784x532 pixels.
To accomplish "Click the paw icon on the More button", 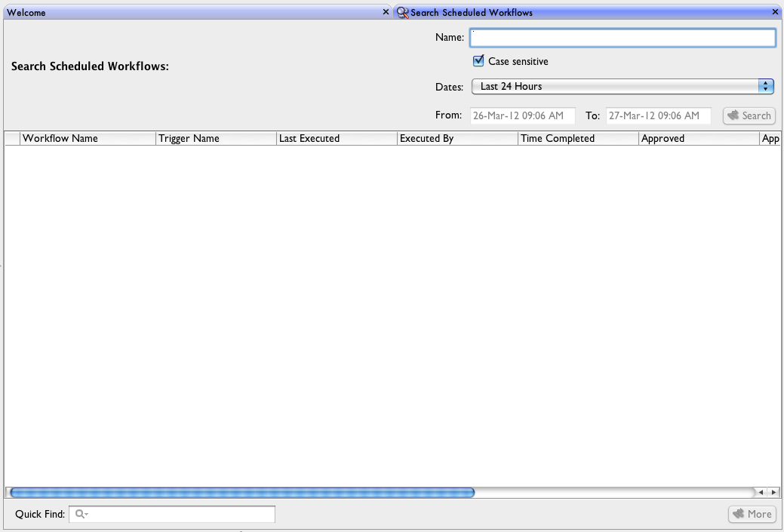I will (736, 514).
